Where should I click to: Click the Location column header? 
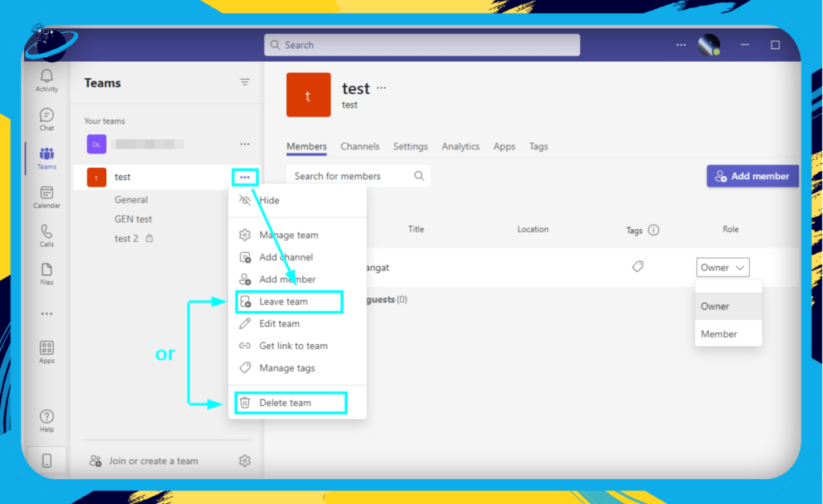(x=533, y=229)
